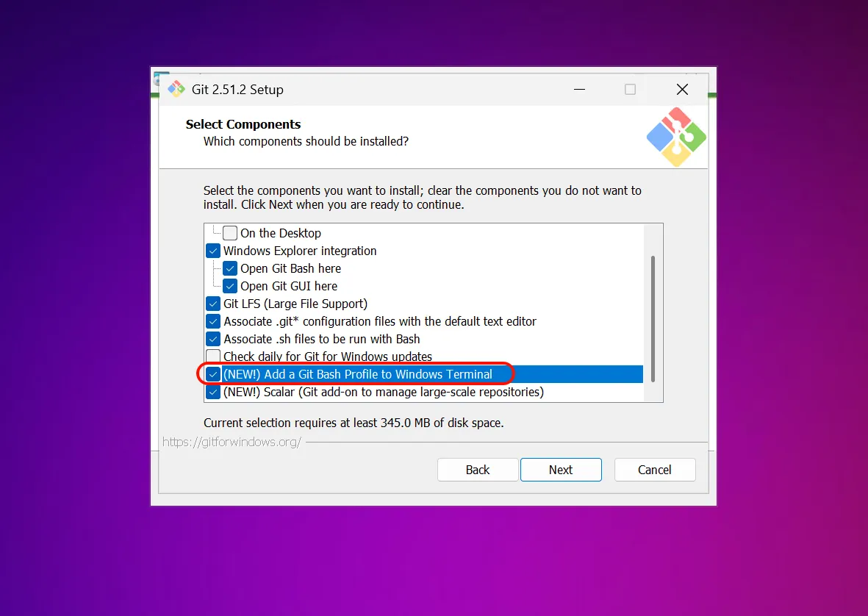
Task: Enable Check daily for Git updates
Action: 213,357
